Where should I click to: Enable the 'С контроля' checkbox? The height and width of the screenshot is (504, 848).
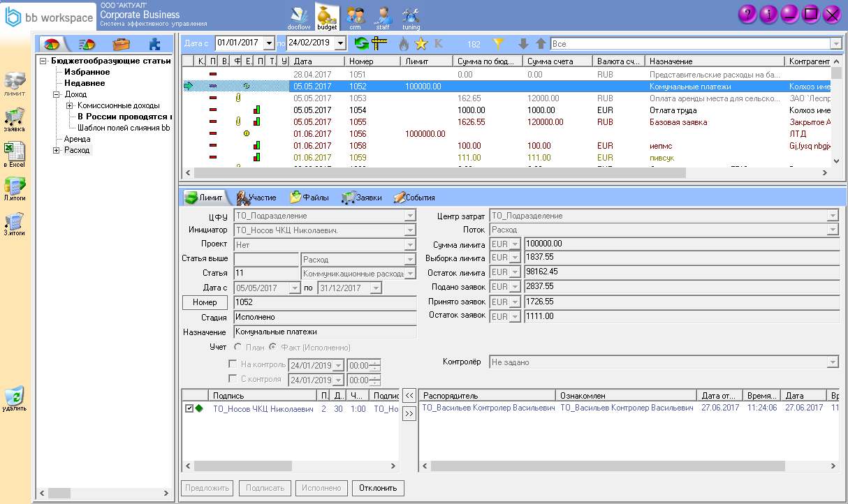(x=233, y=379)
